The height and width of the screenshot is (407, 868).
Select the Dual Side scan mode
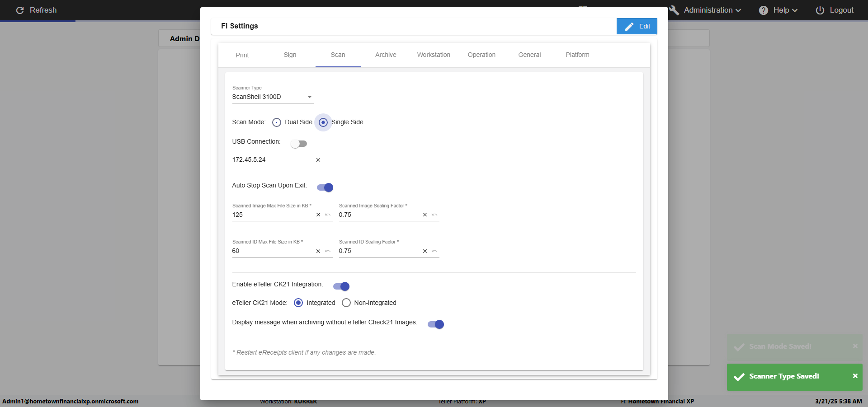(277, 122)
